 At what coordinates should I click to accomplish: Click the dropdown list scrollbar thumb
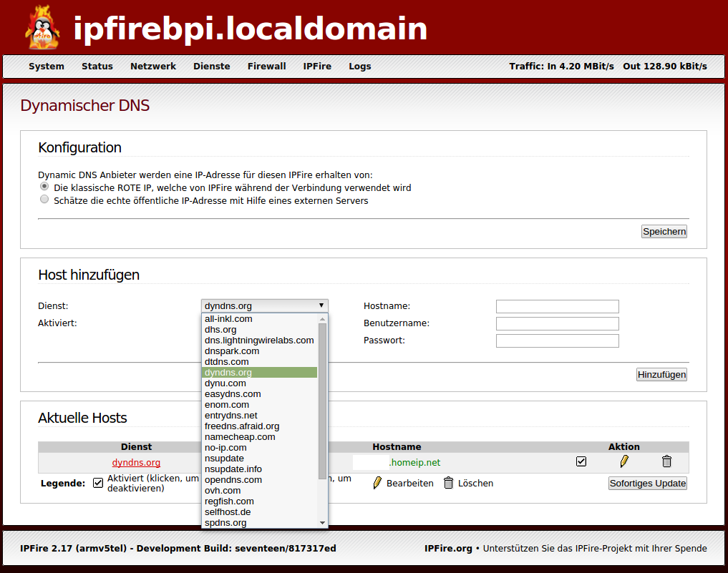[x=322, y=401]
